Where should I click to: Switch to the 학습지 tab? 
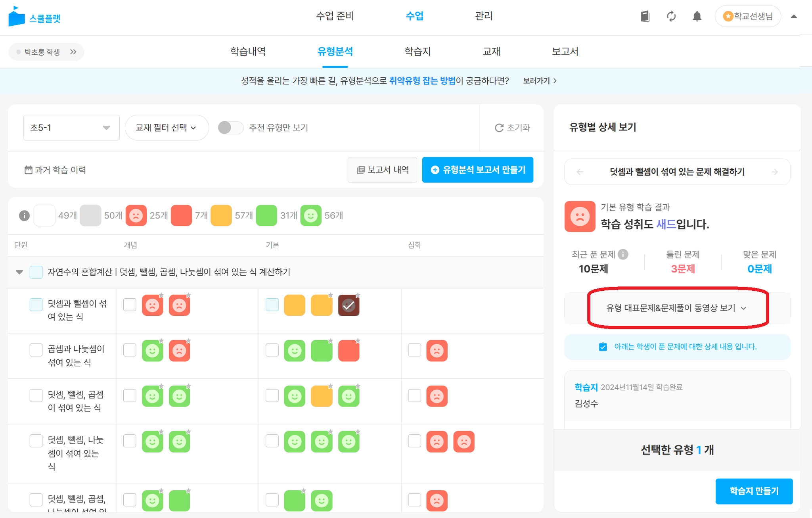(x=417, y=51)
